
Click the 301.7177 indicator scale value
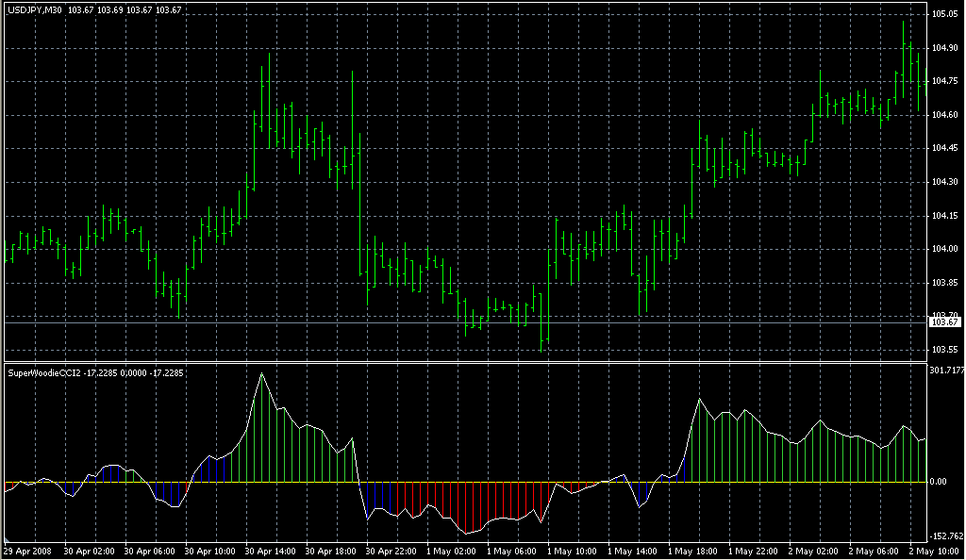(x=946, y=370)
